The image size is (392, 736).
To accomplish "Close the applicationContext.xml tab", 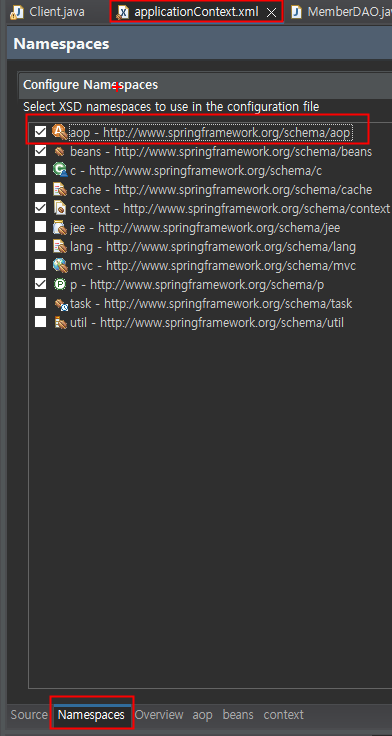I will pos(271,13).
